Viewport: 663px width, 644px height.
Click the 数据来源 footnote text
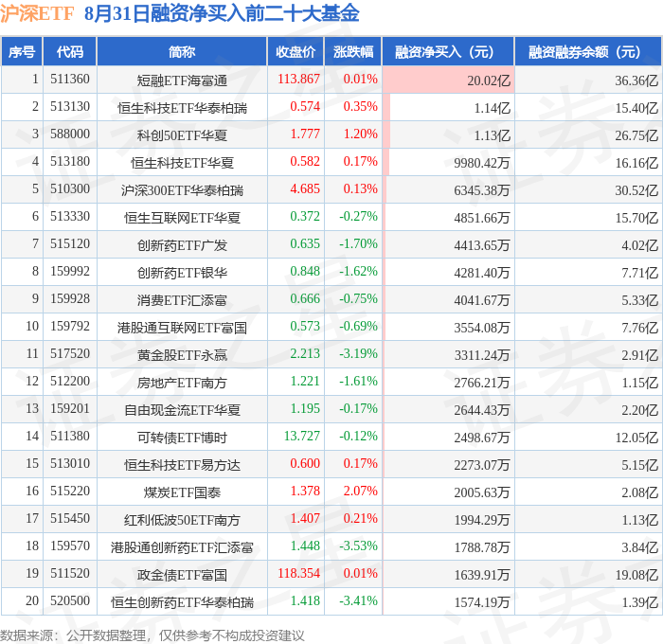(x=152, y=635)
